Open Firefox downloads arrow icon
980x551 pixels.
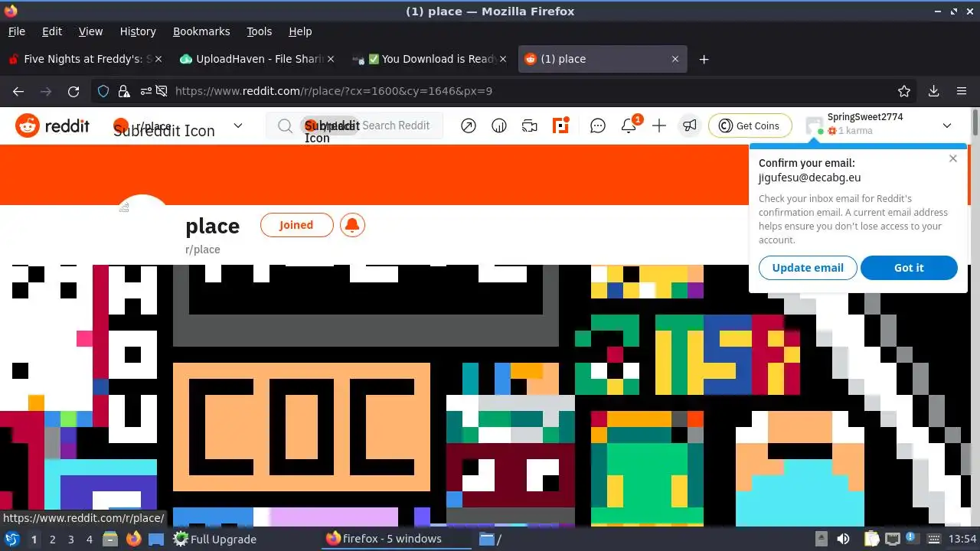pyautogui.click(x=933, y=91)
